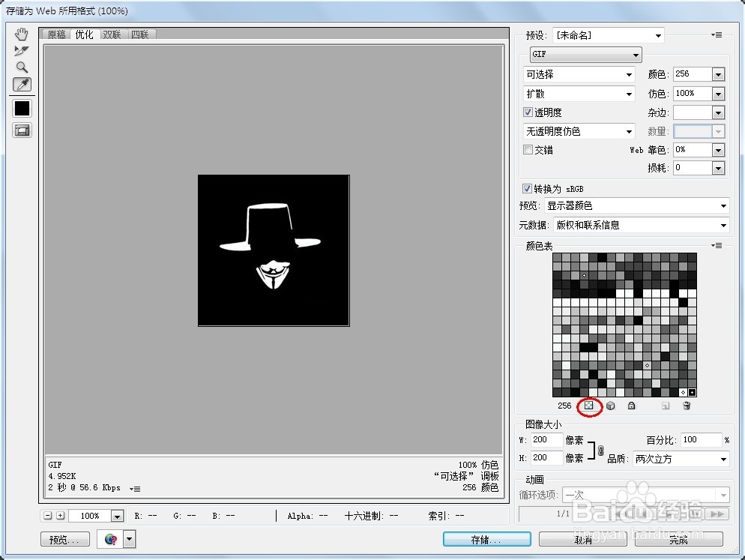Click the black eyedropper color swatch
This screenshot has height=560, width=745.
pos(22,109)
